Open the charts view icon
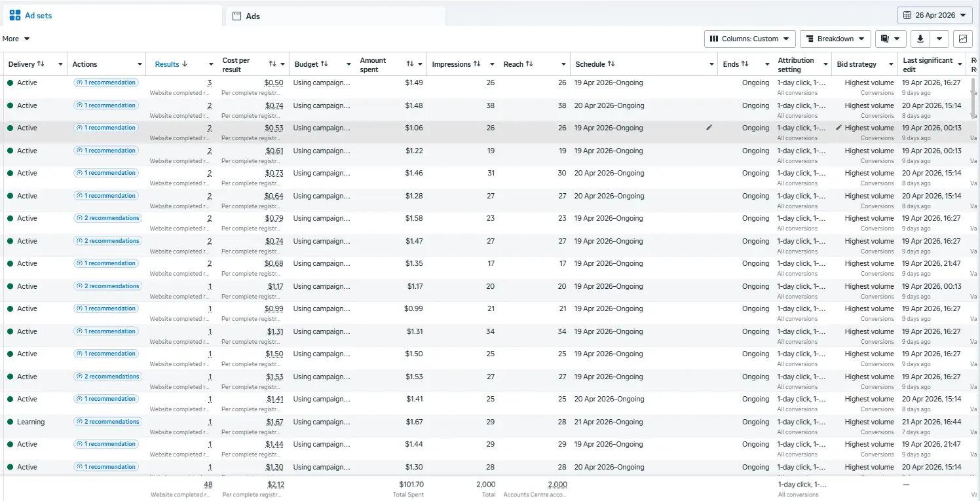 point(963,39)
